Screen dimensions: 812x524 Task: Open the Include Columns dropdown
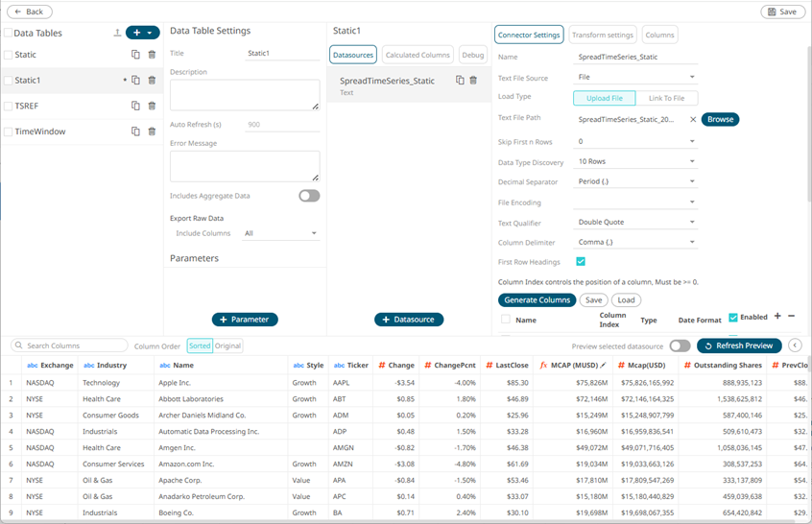[x=280, y=233]
